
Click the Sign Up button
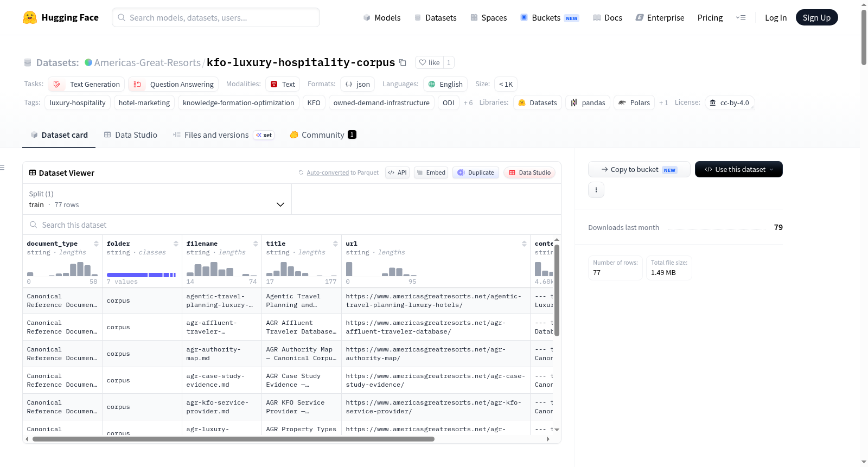(816, 17)
